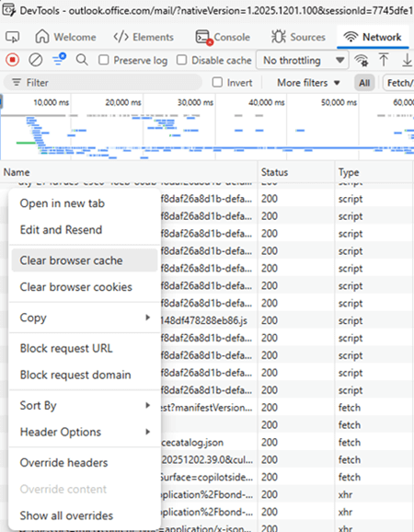
Task: Export HAR file download arrow
Action: coord(407,60)
